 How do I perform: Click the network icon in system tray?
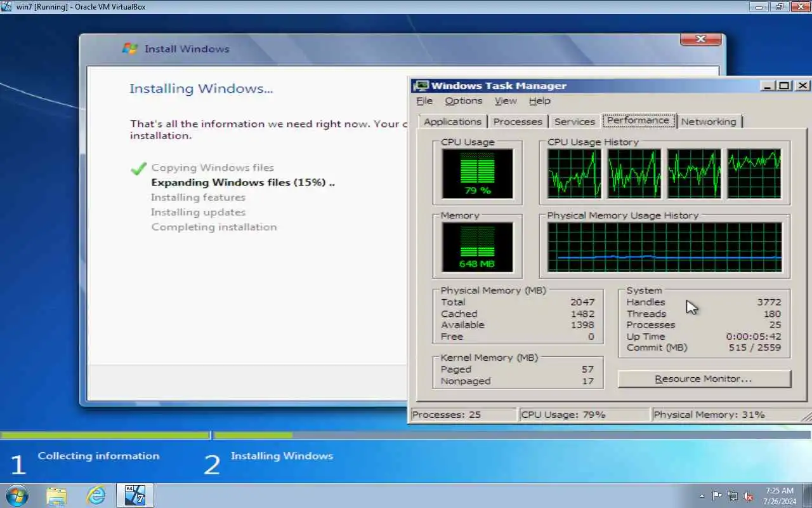point(733,496)
